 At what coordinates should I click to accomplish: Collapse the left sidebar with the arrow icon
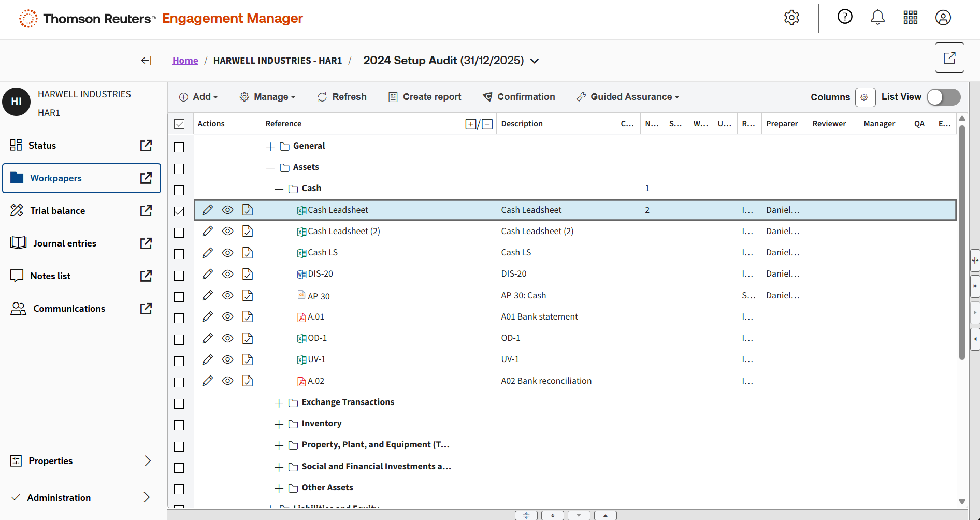click(x=147, y=61)
